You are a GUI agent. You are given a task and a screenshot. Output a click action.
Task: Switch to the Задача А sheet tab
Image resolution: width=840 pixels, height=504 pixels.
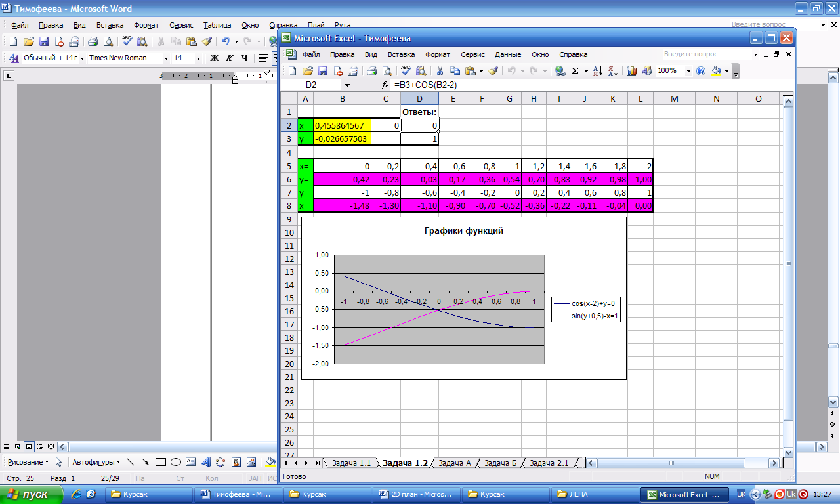454,463
